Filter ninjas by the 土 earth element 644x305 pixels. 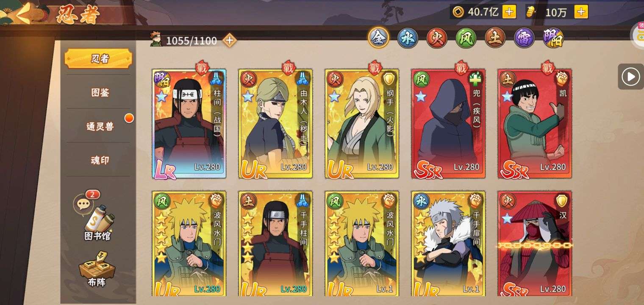495,39
